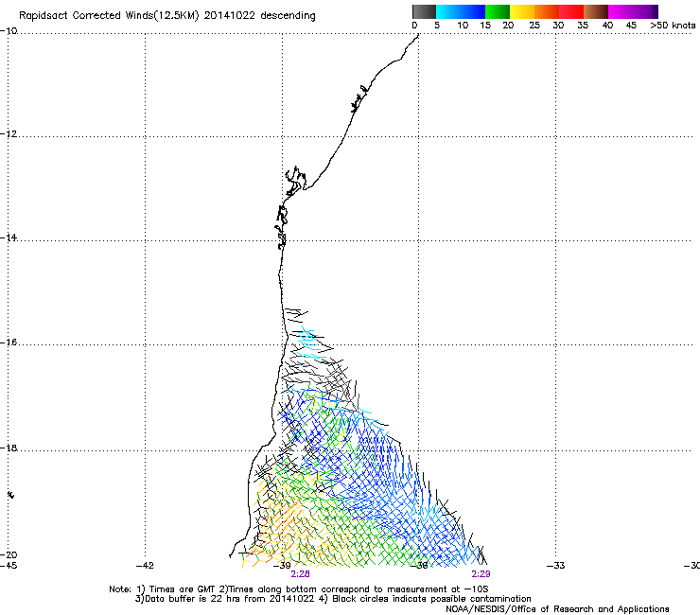700x615 pixels.
Task: Select the '-12' latitude axis label
Action: (x=9, y=134)
